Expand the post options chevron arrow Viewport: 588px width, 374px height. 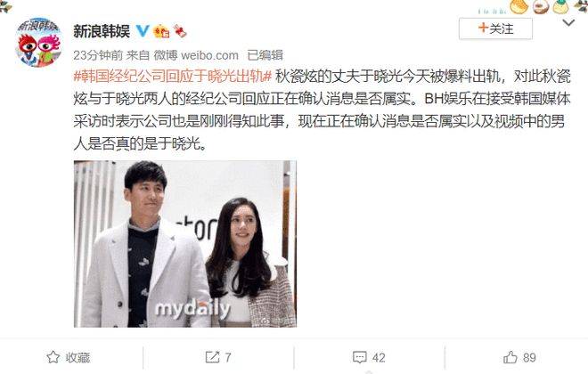point(568,23)
